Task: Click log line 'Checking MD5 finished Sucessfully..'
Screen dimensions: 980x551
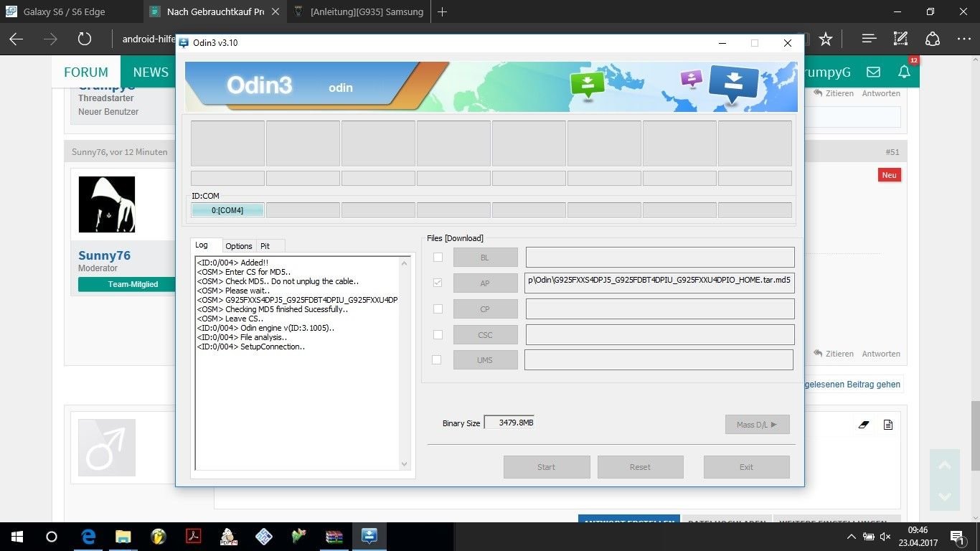Action: tap(272, 309)
